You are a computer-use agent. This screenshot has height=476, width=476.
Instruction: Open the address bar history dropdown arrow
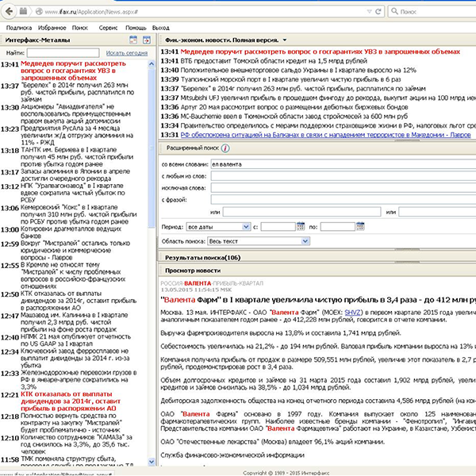[369, 12]
